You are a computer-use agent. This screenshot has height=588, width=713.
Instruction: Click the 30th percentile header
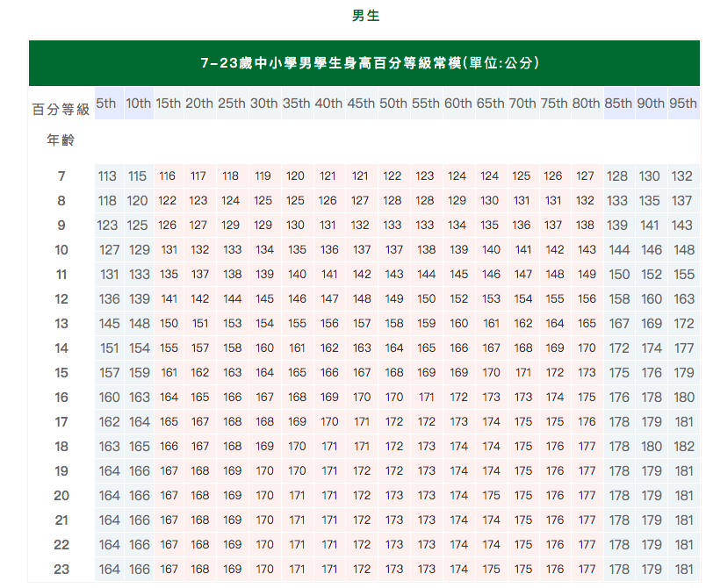coord(264,104)
